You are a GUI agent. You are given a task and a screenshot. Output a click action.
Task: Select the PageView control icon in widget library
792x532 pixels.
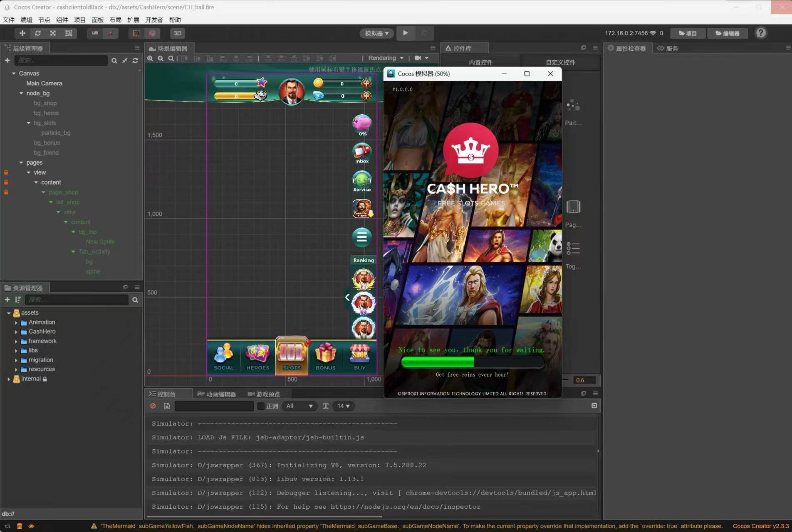[x=573, y=207]
